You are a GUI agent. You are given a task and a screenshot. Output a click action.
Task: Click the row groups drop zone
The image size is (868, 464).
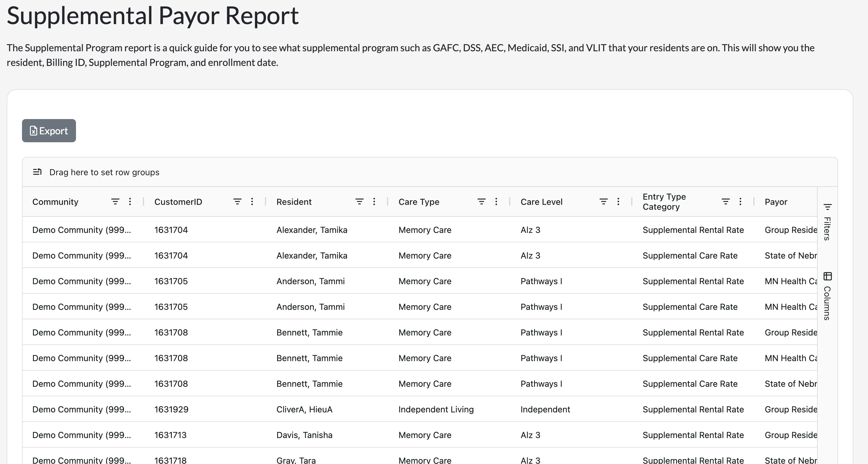click(x=104, y=172)
